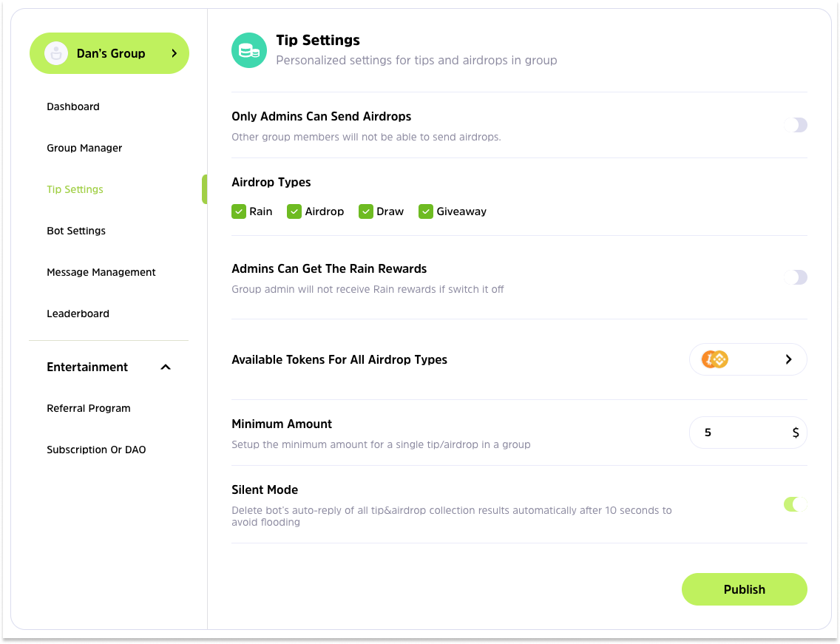Open Message Management page
Viewport: 840px width, 644px height.
101,272
